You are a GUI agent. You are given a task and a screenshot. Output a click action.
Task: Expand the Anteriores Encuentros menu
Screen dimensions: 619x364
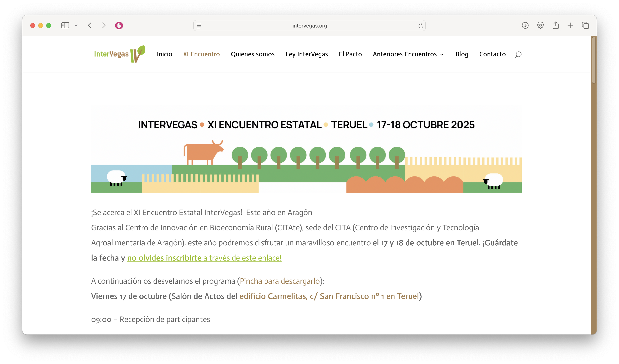(408, 54)
